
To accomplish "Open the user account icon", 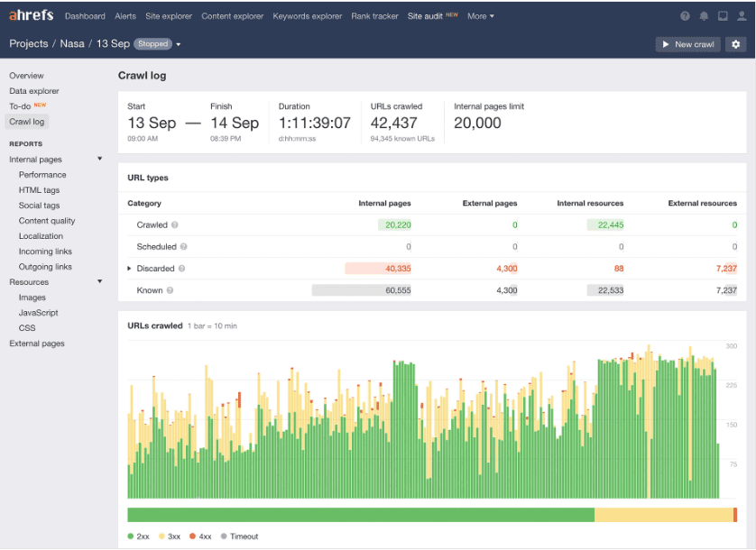I will coord(742,16).
